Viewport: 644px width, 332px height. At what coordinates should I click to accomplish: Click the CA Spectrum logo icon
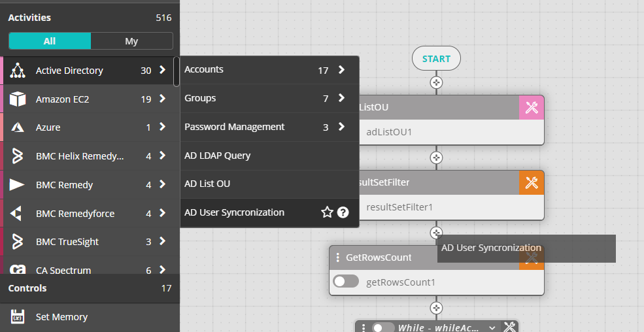(x=17, y=269)
